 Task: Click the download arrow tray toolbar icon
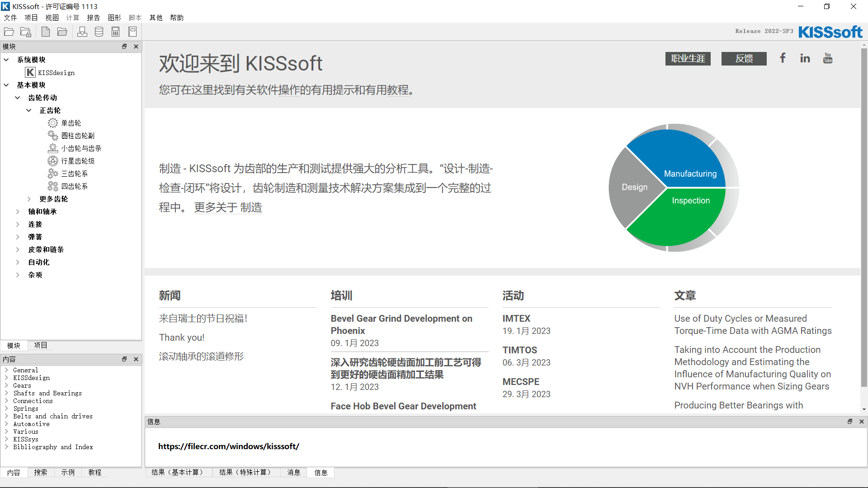[x=82, y=32]
